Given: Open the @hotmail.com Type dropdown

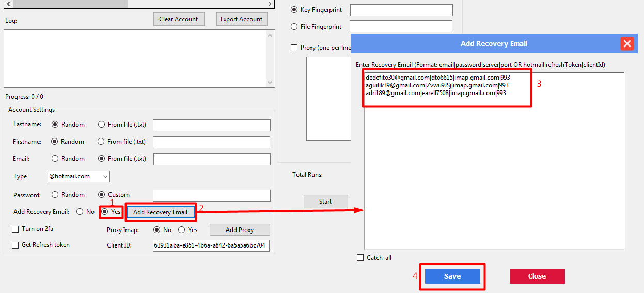Looking at the screenshot, I should point(78,176).
